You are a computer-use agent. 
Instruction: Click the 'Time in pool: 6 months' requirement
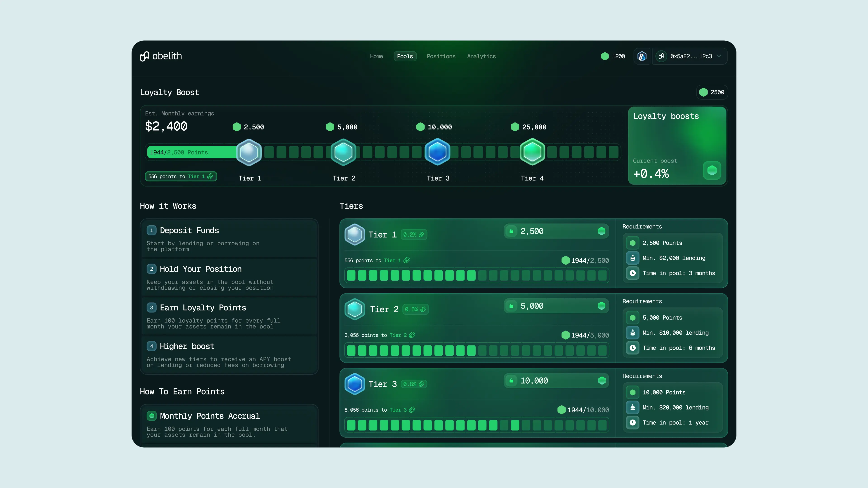click(x=679, y=348)
